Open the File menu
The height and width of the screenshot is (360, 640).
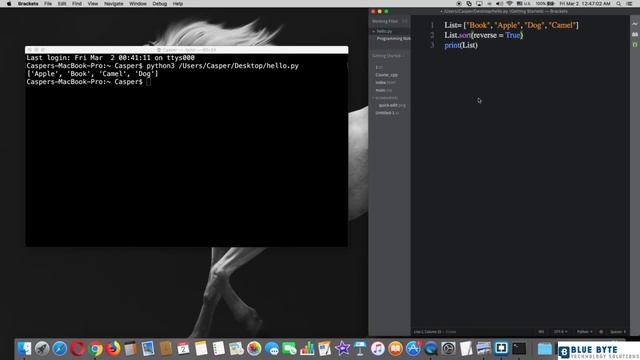coord(48,4)
